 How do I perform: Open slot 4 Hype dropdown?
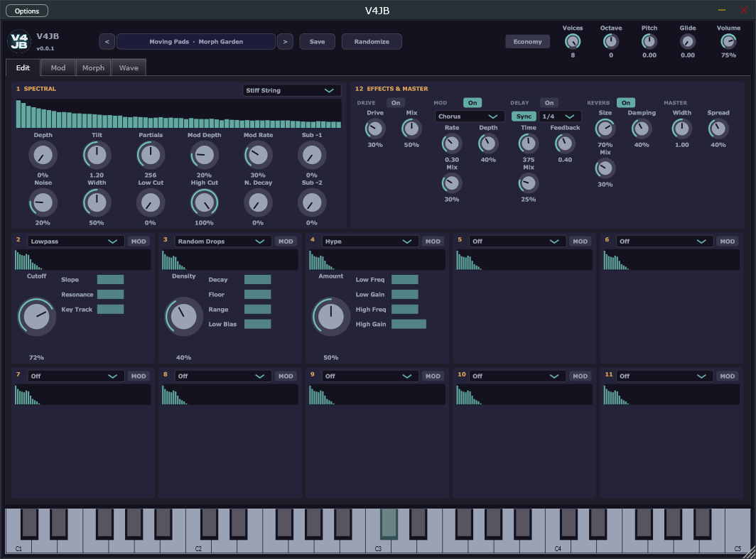[369, 241]
